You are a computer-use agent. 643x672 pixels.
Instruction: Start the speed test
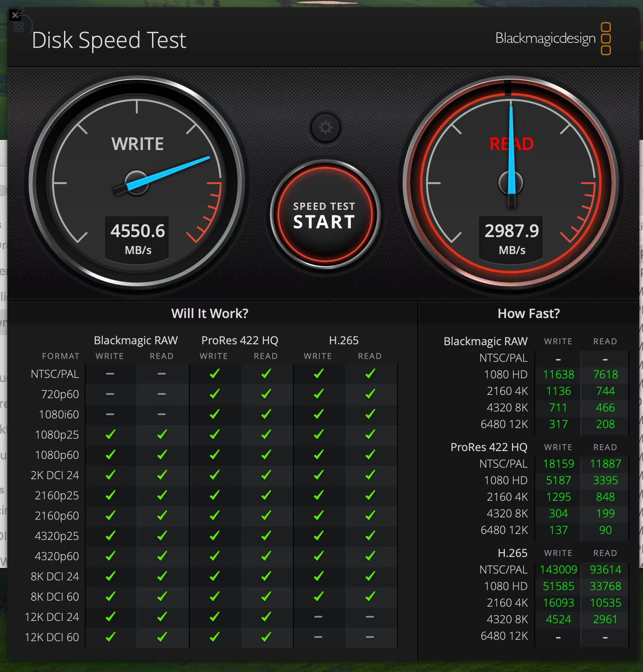325,215
